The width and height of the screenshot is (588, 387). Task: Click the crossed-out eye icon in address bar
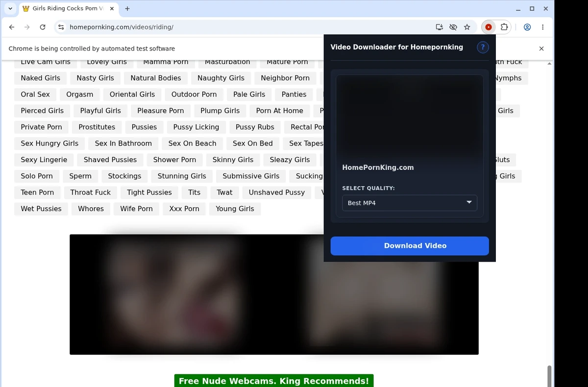click(453, 27)
